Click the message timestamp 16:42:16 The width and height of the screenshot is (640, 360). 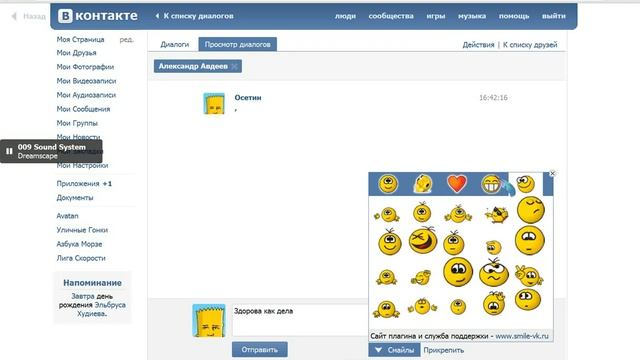(493, 98)
